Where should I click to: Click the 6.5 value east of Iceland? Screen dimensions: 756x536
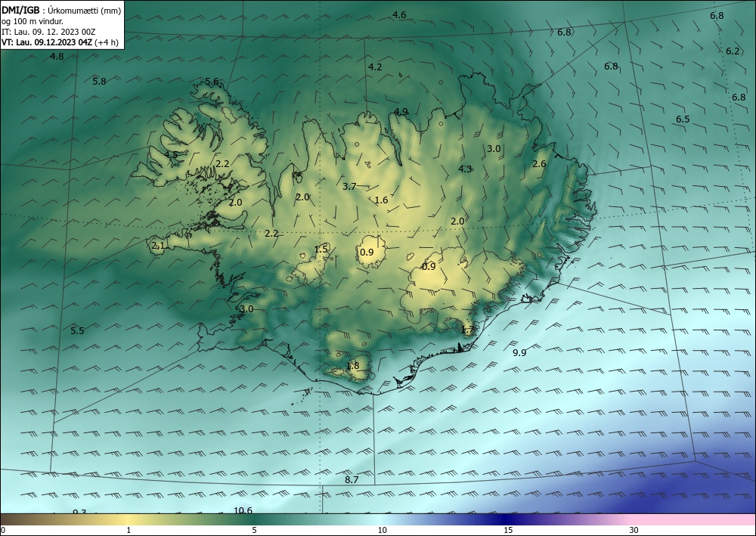pyautogui.click(x=683, y=119)
